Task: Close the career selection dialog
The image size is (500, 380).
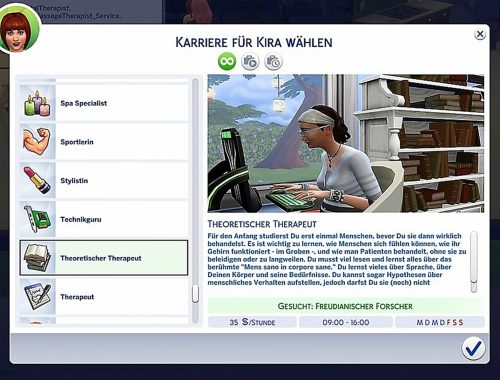Action: tap(480, 34)
